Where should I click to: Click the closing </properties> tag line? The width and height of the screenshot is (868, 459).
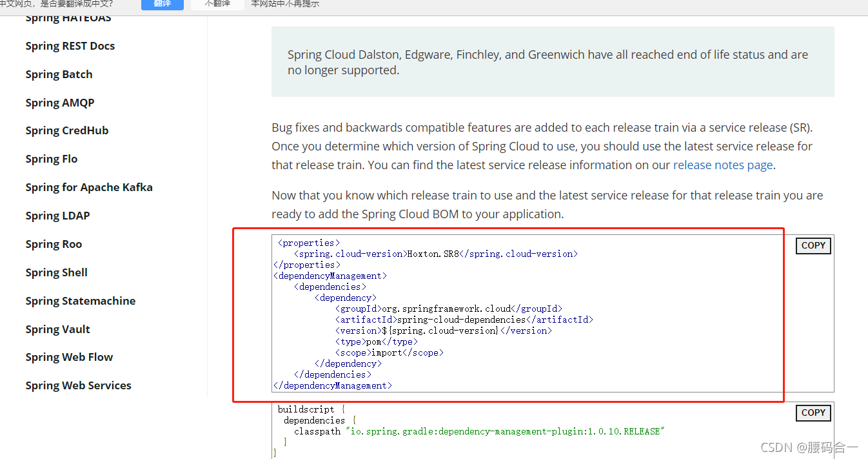tap(307, 265)
